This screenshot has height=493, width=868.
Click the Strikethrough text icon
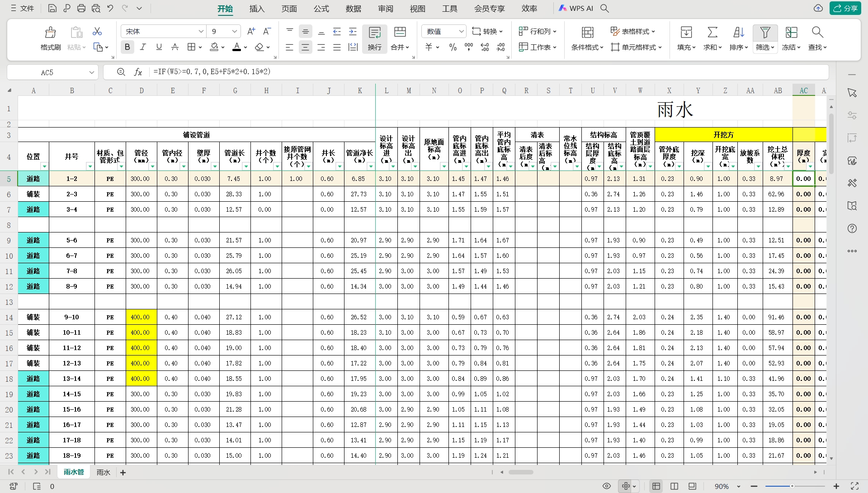(175, 47)
